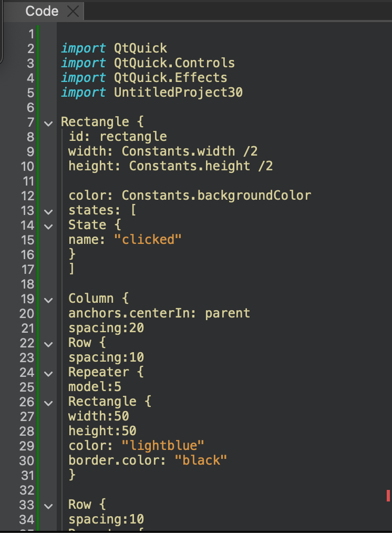Click the "black" border color string

(201, 460)
